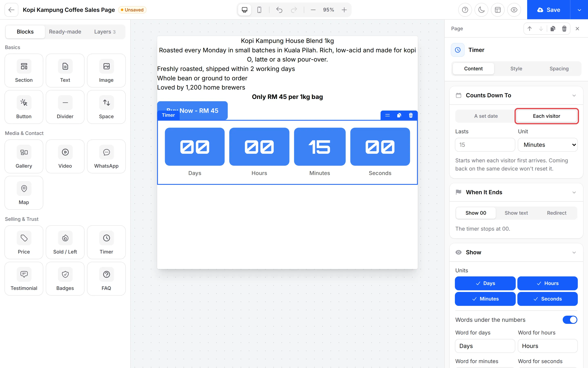Choose Show text when timer ends
This screenshot has width=588, height=368.
pyautogui.click(x=516, y=213)
